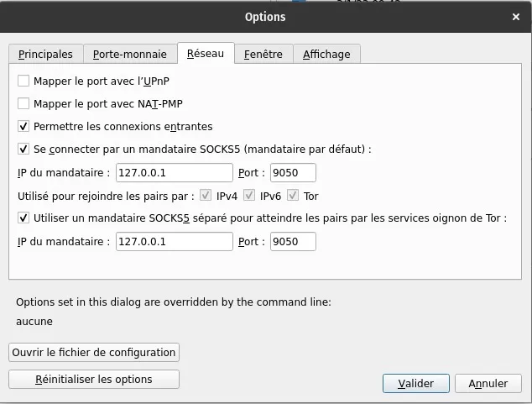Click Réinitialiser les options button
532x404 pixels.
click(x=94, y=380)
